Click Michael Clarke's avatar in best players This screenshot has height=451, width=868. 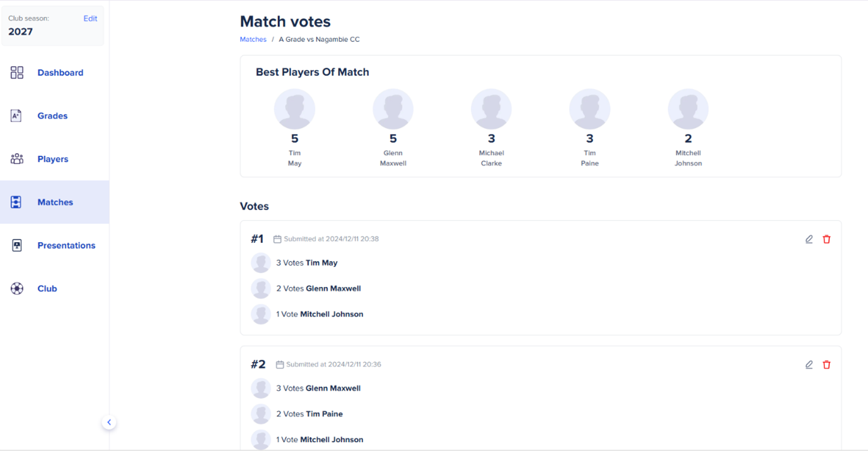(x=491, y=109)
